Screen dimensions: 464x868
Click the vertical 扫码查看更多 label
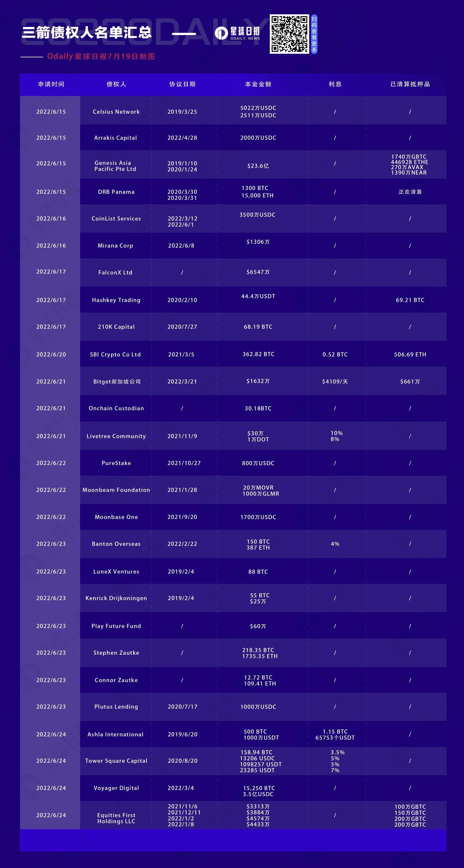pyautogui.click(x=314, y=34)
